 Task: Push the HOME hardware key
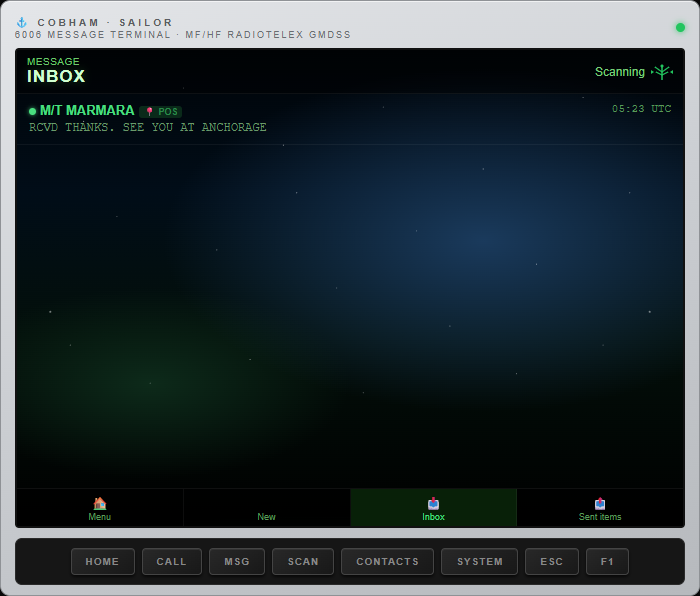pyautogui.click(x=103, y=562)
